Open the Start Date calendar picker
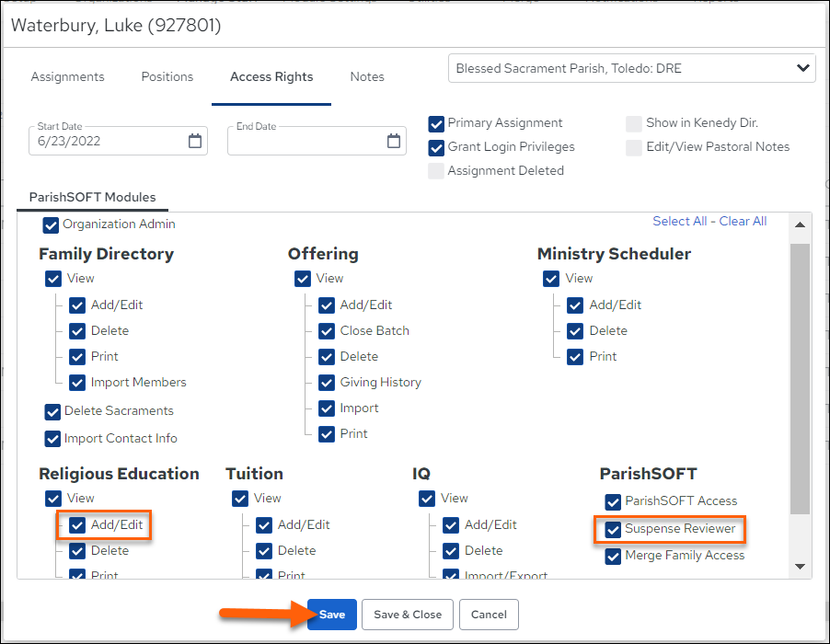Viewport: 830px width, 644px height. pos(195,141)
